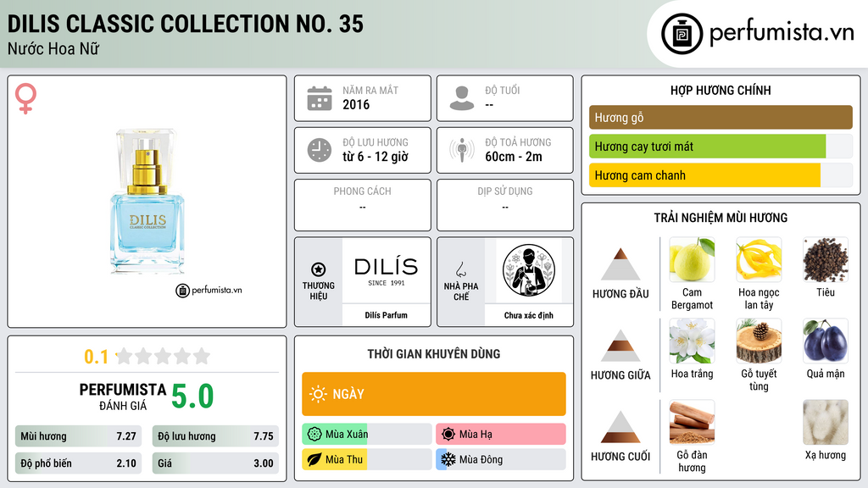The image size is (868, 488).
Task: Click the Độ lưu hương 7.75 score
Action: tap(215, 436)
